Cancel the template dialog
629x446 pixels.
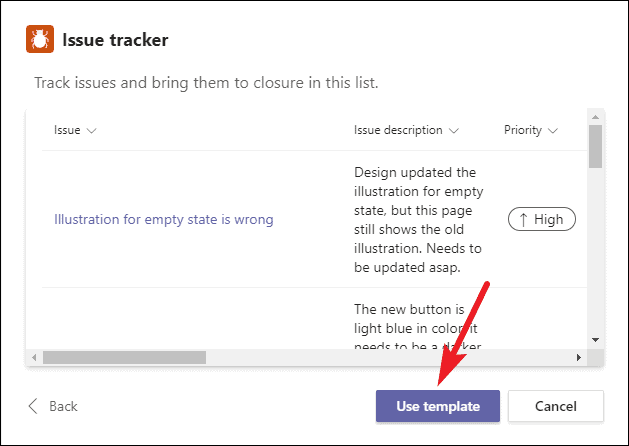556,406
